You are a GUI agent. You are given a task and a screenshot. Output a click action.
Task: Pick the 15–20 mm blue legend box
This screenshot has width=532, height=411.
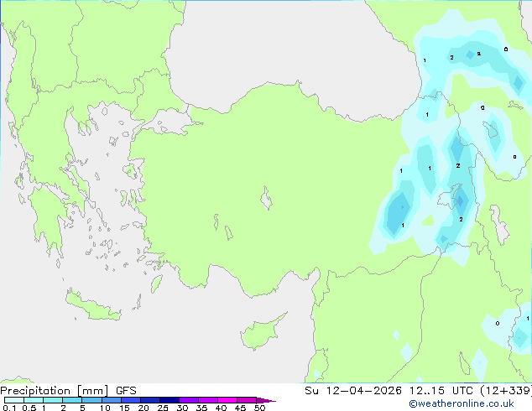(130, 400)
